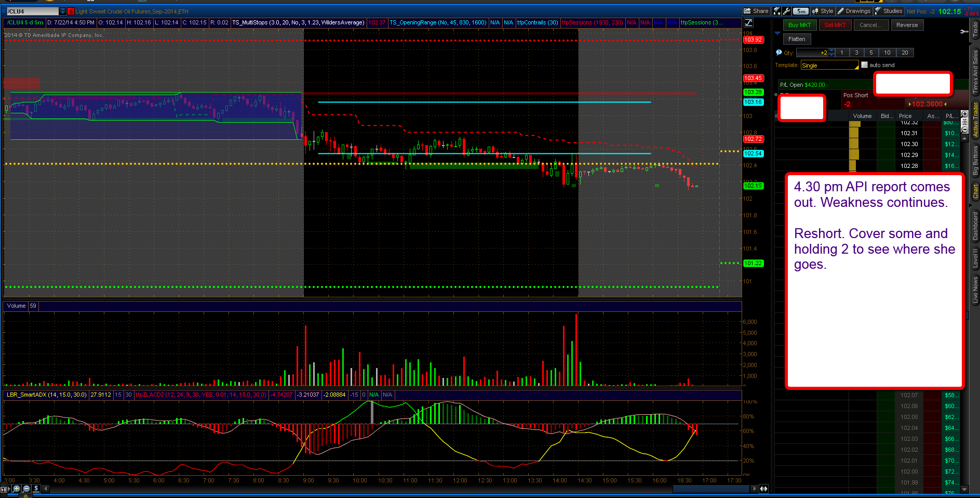Click the Reverse position button
Screen dimensions: 980x498
point(907,25)
